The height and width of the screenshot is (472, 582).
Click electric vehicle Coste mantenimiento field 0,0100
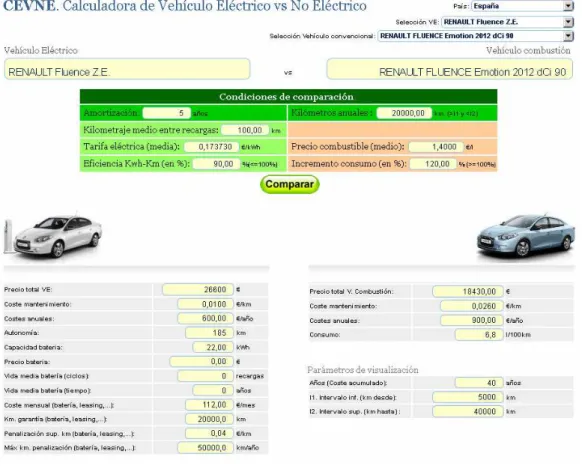point(205,304)
